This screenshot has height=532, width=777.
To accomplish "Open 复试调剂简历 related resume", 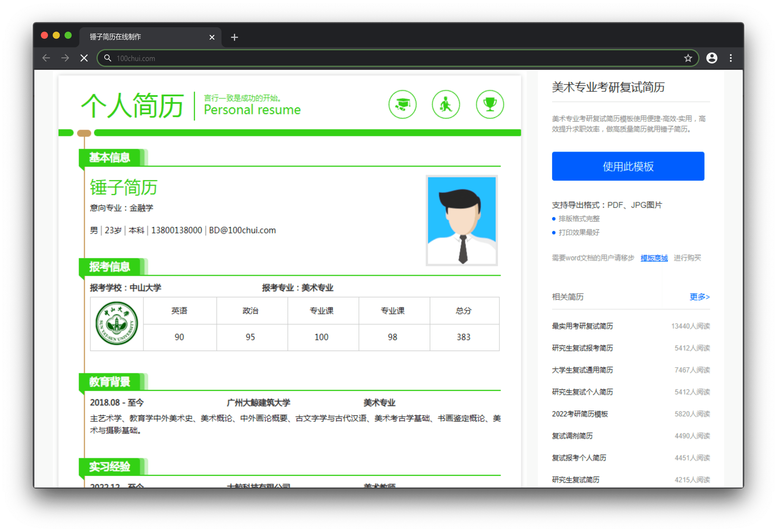I will [572, 436].
